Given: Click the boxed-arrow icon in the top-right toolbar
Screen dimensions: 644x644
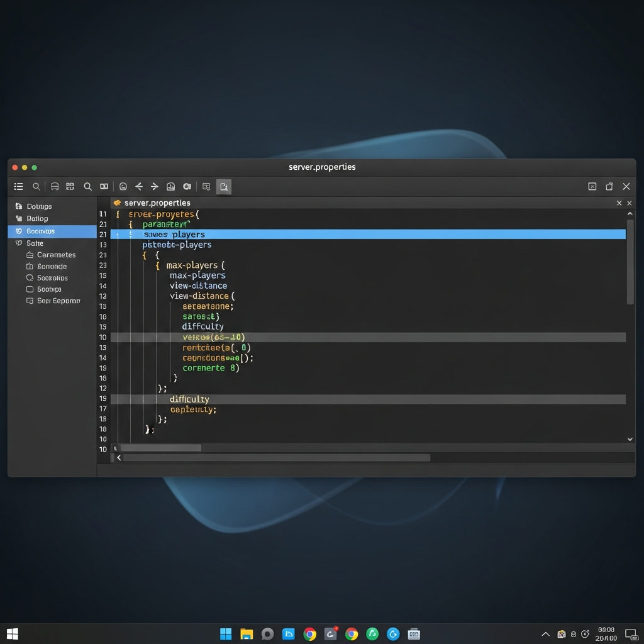Looking at the screenshot, I should [x=592, y=186].
